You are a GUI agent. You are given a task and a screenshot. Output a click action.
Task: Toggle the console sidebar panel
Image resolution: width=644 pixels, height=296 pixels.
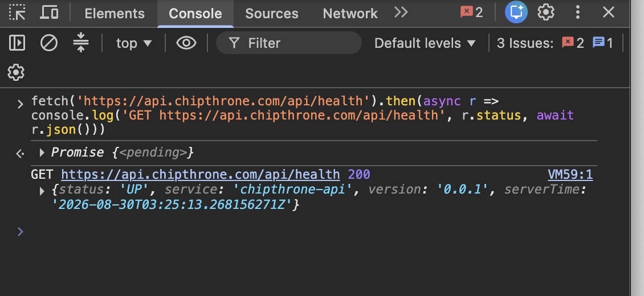[x=17, y=43]
